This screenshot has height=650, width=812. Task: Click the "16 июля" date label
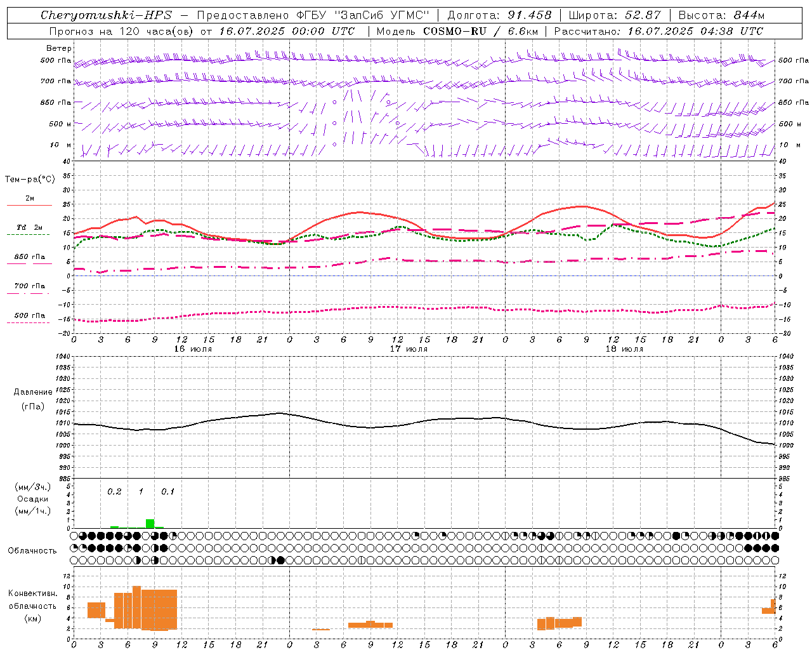[193, 349]
